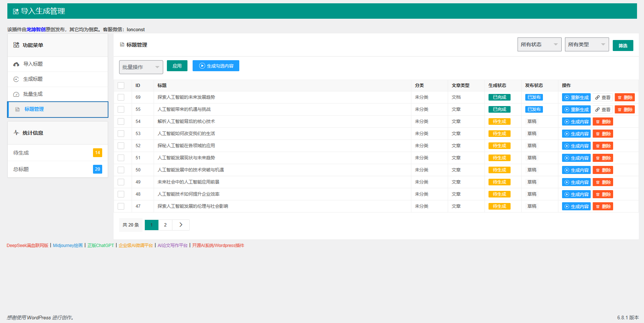Click the play icon in 生成勾选内容 button
The image size is (644, 323).
click(x=202, y=66)
